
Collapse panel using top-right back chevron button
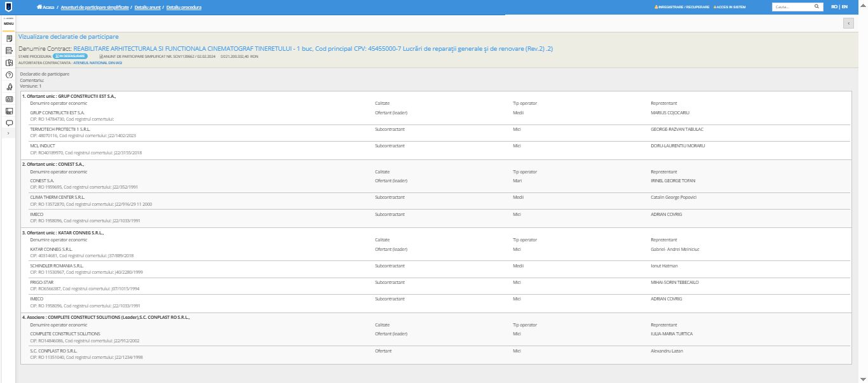point(848,23)
